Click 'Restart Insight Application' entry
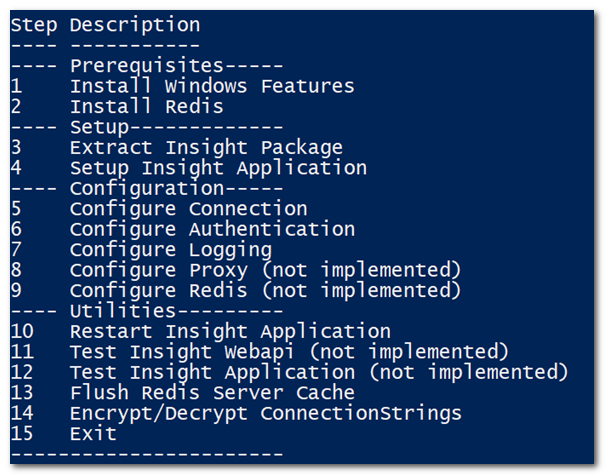Viewport: 605px width, 475px height. tap(230, 331)
